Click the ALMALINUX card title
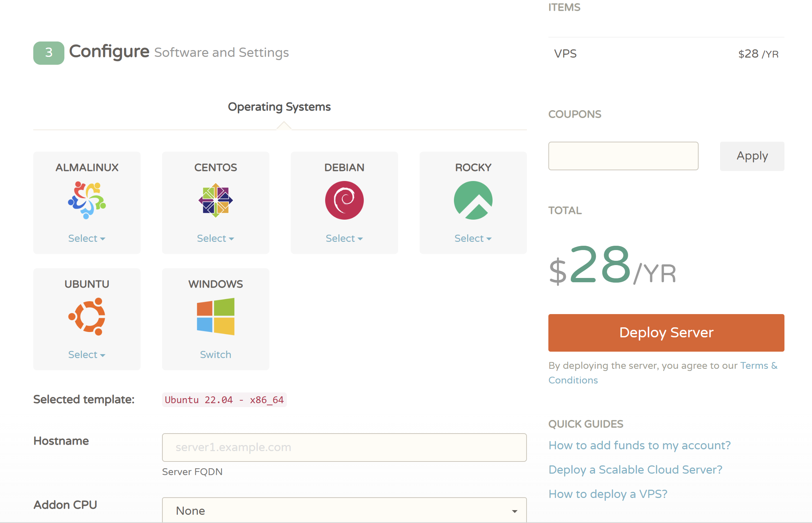This screenshot has height=523, width=812. point(87,167)
